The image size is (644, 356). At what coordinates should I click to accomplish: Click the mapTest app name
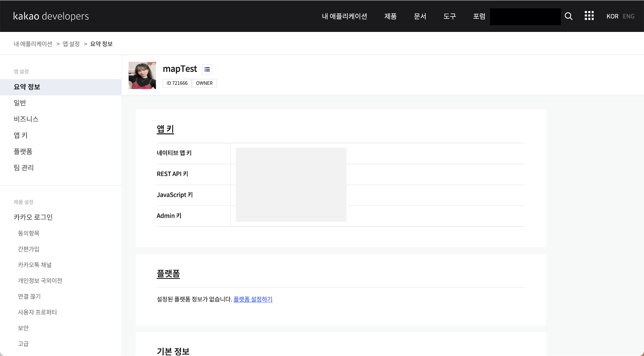pos(180,69)
